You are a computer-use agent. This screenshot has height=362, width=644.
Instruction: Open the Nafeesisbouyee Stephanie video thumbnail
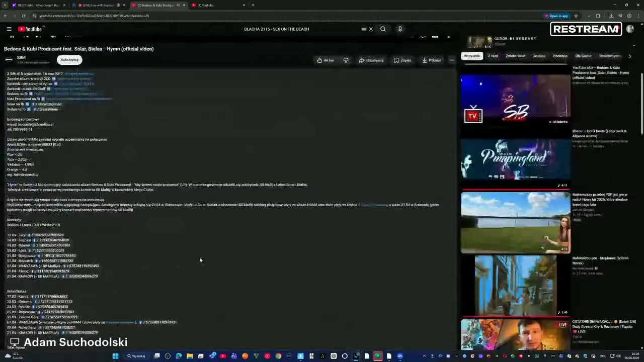(516, 286)
